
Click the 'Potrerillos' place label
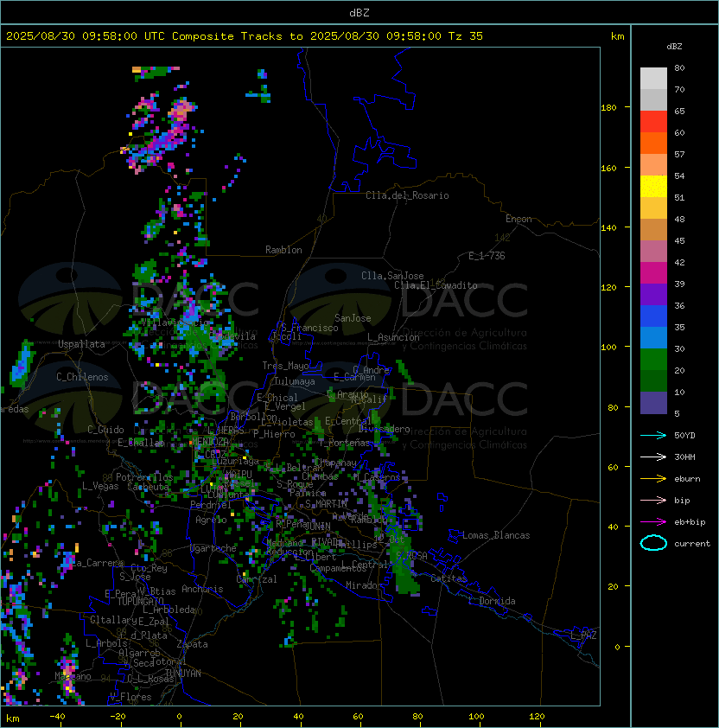coord(144,477)
